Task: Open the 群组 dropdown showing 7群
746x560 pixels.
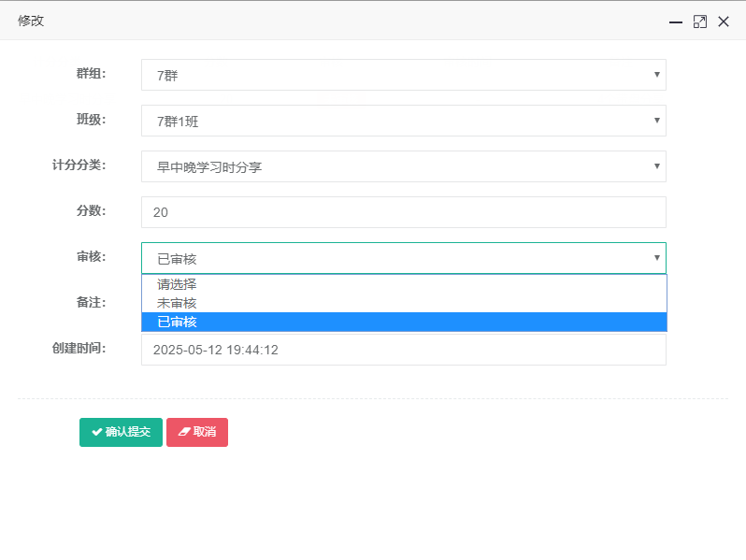Action: 403,75
